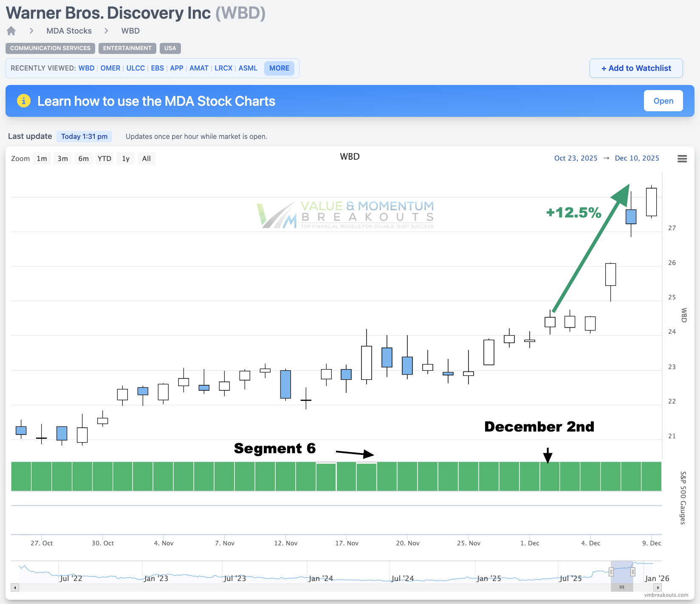Select the YTD zoom range

[x=104, y=158]
